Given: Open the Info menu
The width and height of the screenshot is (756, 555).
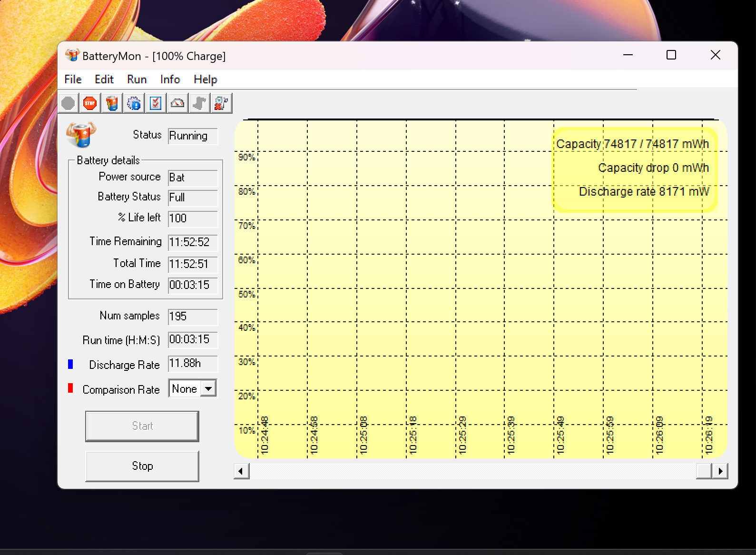Looking at the screenshot, I should coord(170,79).
